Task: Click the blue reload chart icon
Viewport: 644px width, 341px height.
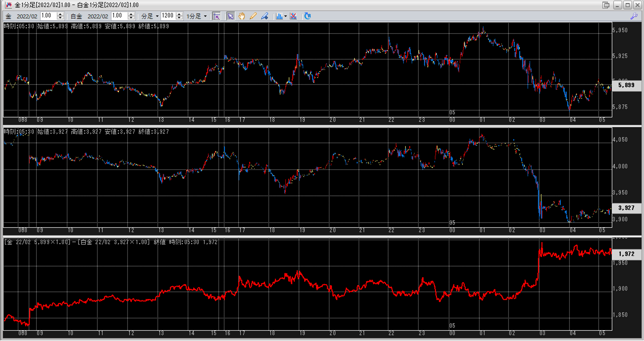Action: [x=308, y=16]
